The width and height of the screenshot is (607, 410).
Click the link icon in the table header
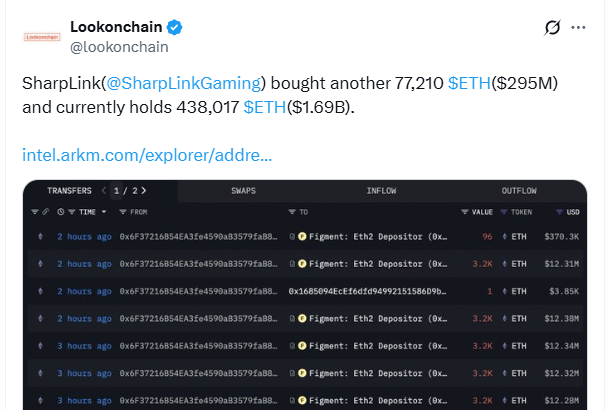coord(47,212)
